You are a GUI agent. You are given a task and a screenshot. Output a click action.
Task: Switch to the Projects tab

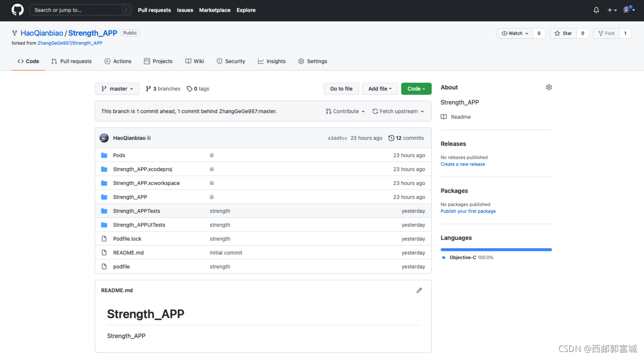click(158, 61)
